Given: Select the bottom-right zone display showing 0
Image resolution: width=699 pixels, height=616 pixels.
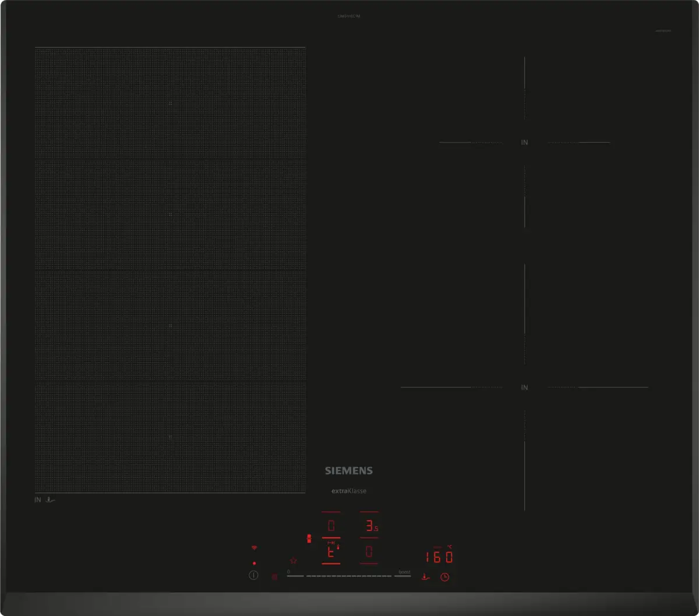Looking at the screenshot, I should click(369, 552).
